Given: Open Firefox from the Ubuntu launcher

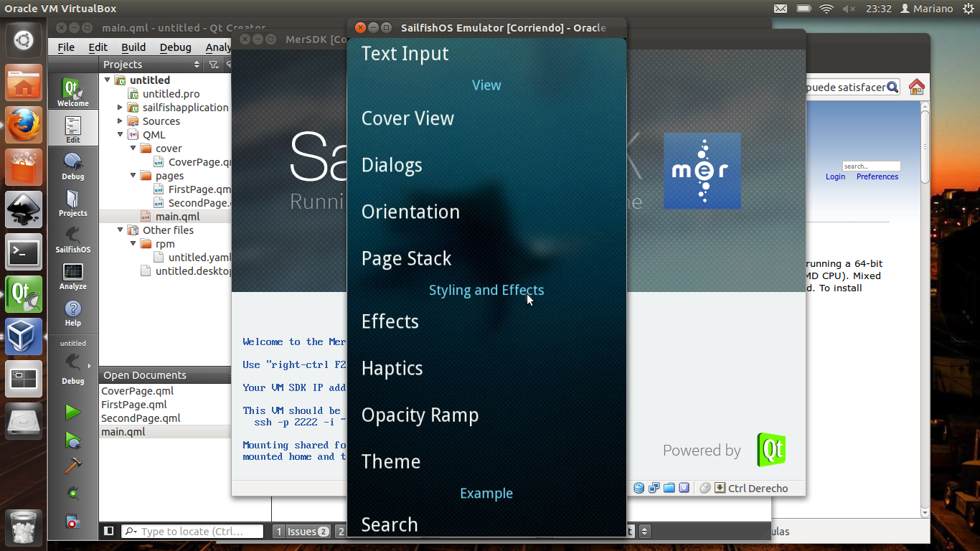Looking at the screenshot, I should coord(24,126).
